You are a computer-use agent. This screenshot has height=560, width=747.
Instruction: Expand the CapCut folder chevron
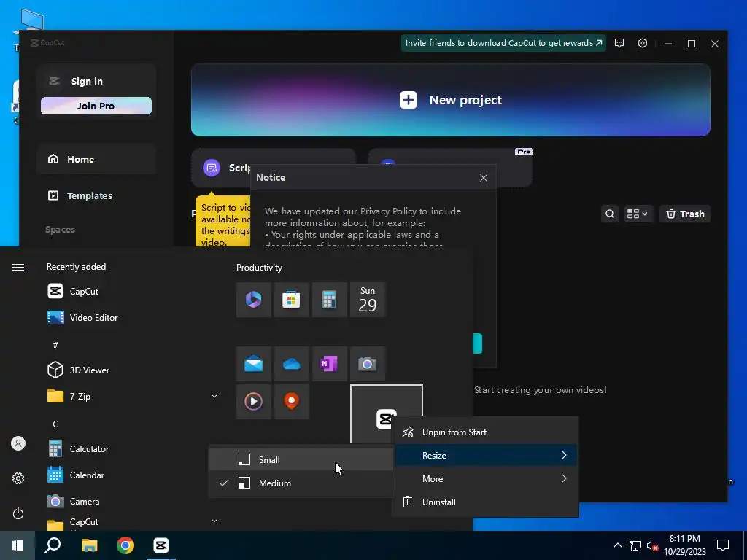214,521
